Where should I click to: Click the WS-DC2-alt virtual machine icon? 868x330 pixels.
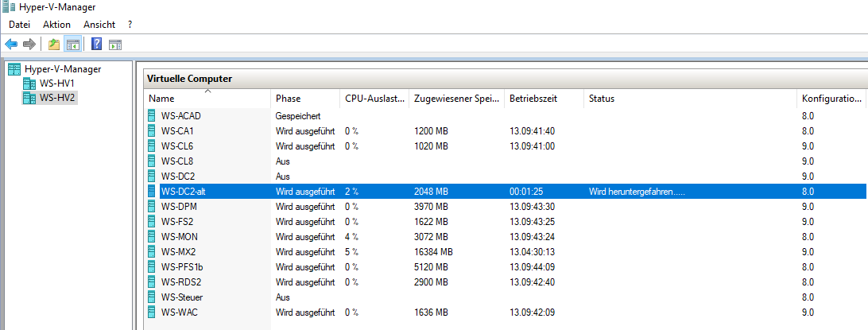point(152,192)
